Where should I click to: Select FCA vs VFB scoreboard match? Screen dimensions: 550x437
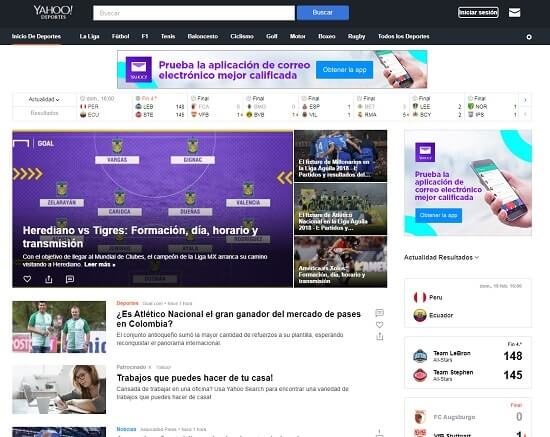tap(215, 107)
